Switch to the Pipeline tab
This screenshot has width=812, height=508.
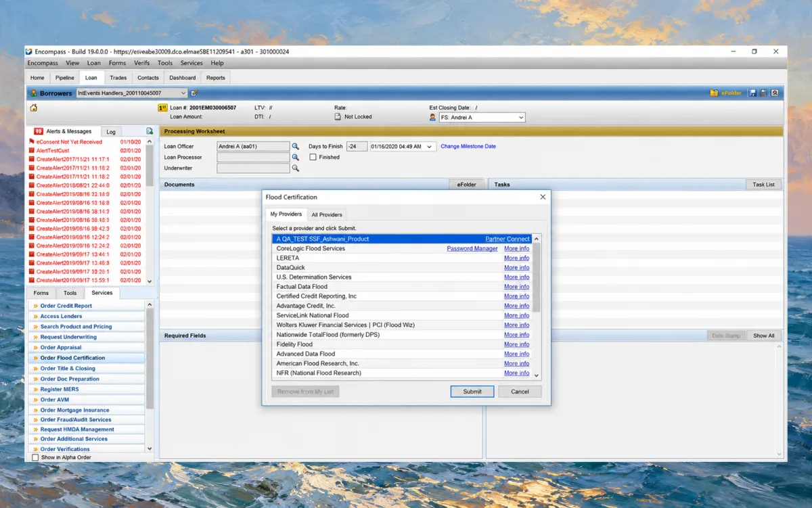point(65,78)
